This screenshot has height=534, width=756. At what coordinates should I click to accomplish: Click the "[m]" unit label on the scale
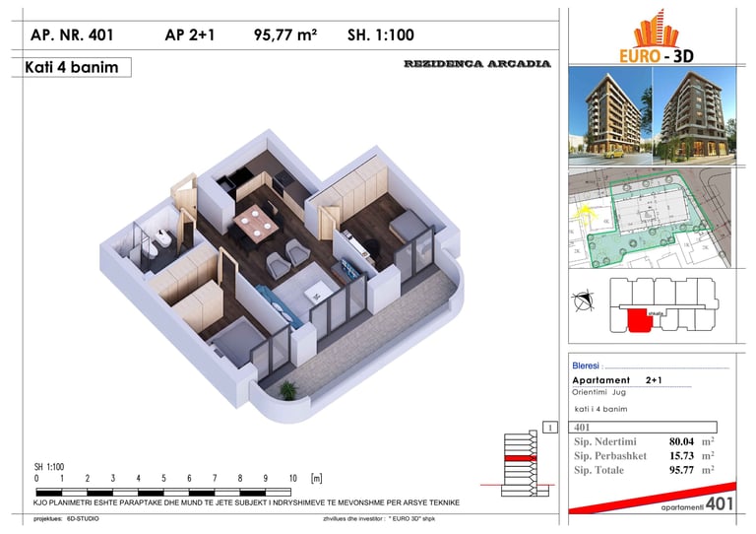[x=317, y=479]
